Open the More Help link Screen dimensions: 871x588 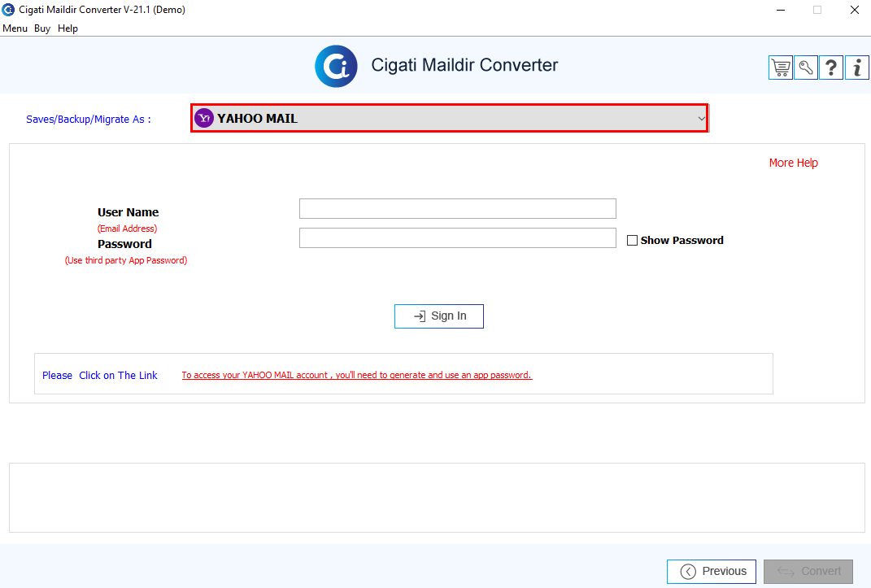[793, 163]
